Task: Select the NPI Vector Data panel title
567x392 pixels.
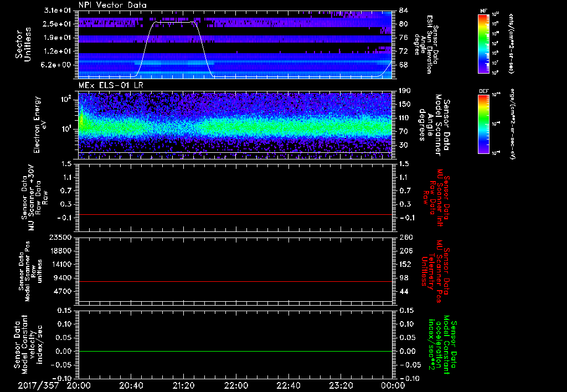Action: coord(114,5)
